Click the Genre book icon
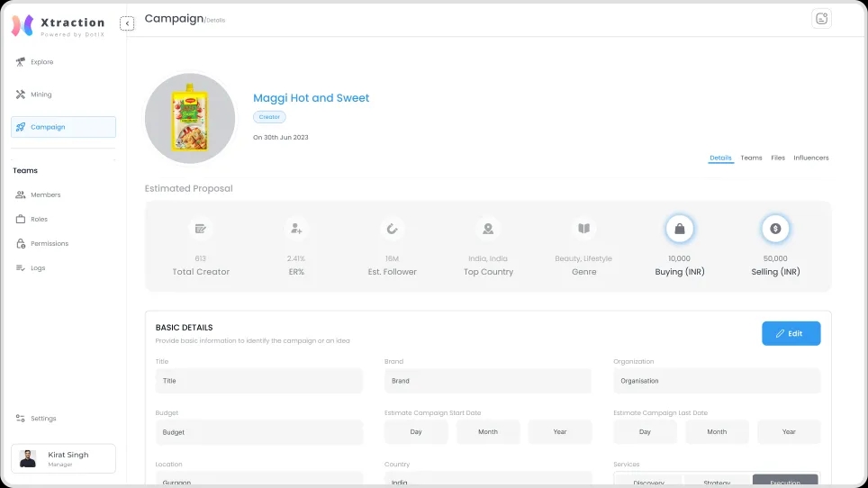Viewport: 868px width, 488px height. pos(584,229)
